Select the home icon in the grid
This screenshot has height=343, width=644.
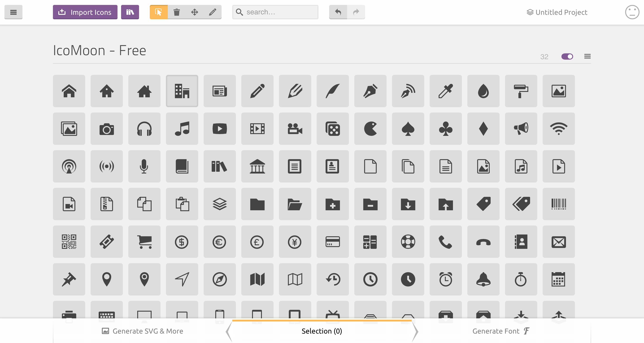point(69,91)
